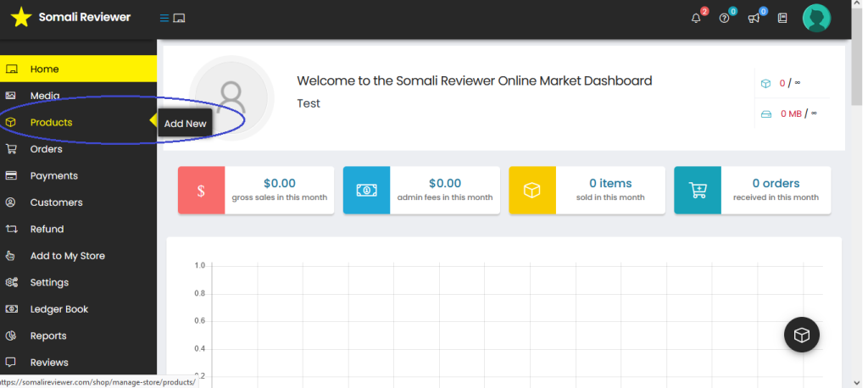868x388 pixels.
Task: Click the floating round cube button
Action: (x=802, y=335)
